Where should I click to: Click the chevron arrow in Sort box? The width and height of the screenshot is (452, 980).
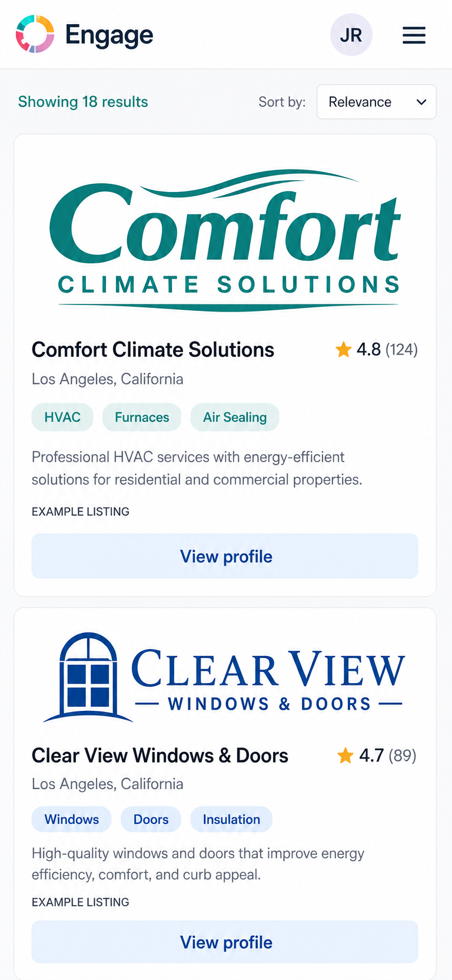click(x=421, y=102)
